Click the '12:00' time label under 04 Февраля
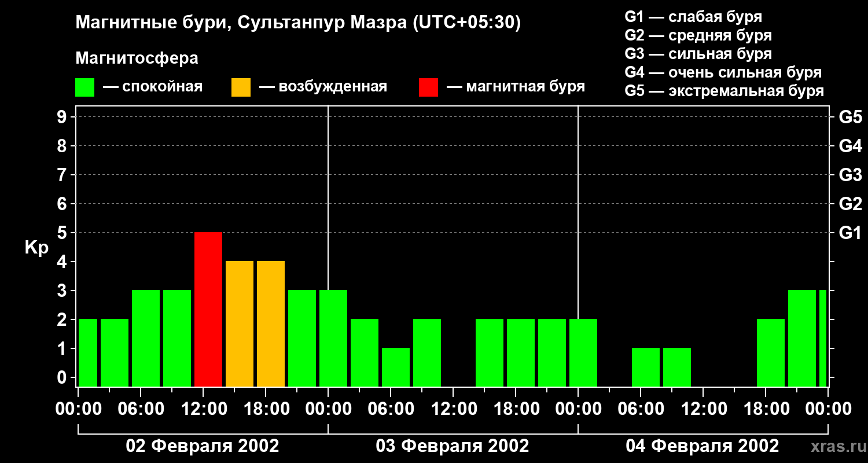 coord(703,409)
